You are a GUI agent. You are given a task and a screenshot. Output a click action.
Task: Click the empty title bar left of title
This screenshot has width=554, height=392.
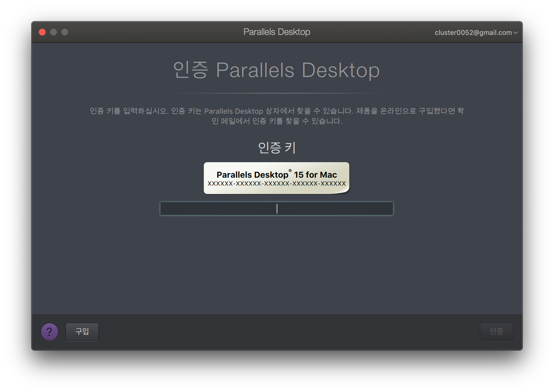click(x=155, y=32)
